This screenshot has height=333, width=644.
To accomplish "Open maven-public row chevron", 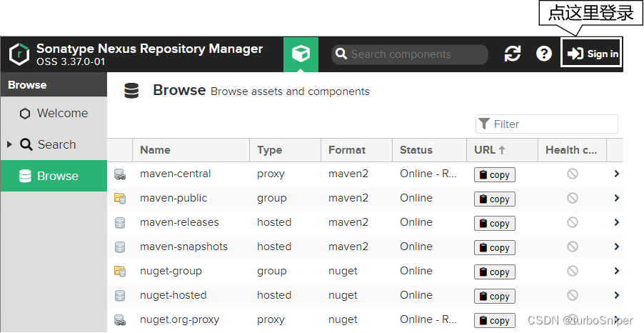I will 616,198.
